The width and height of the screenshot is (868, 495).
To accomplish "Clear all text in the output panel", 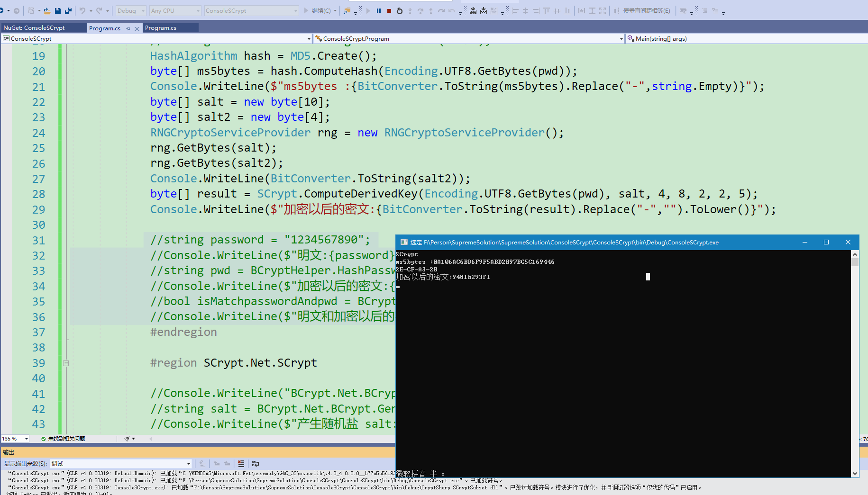I will tap(241, 464).
